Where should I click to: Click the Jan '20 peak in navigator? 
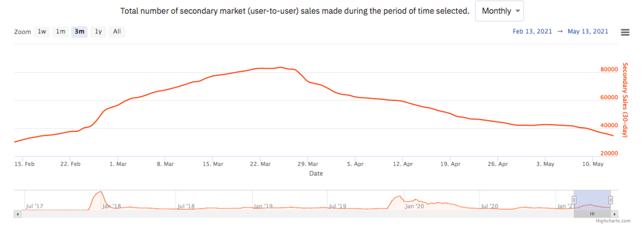click(398, 197)
